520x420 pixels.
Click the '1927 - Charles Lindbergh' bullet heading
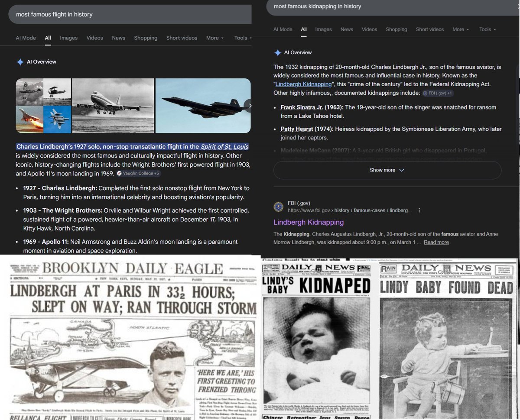click(x=60, y=188)
